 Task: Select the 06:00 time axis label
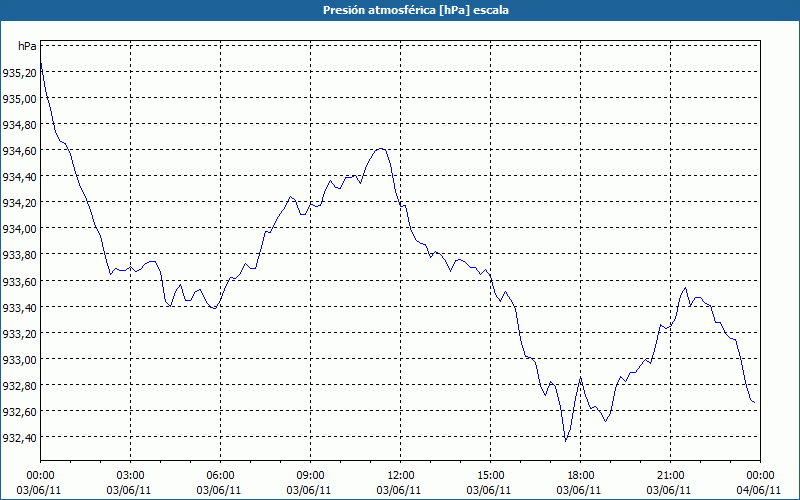(x=220, y=476)
